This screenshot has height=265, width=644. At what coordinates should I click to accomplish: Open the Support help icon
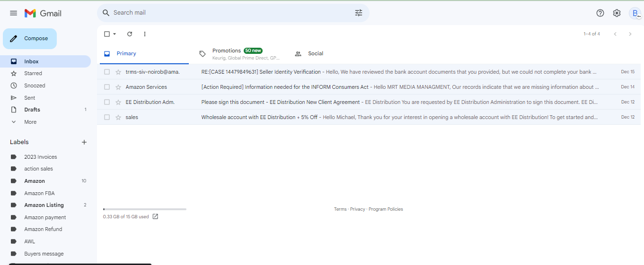click(600, 13)
